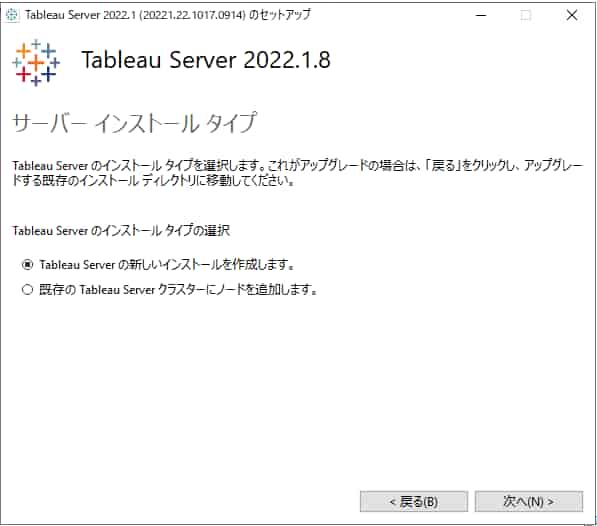Click the install type description paragraph
597x526 pixels.
tap(297, 173)
